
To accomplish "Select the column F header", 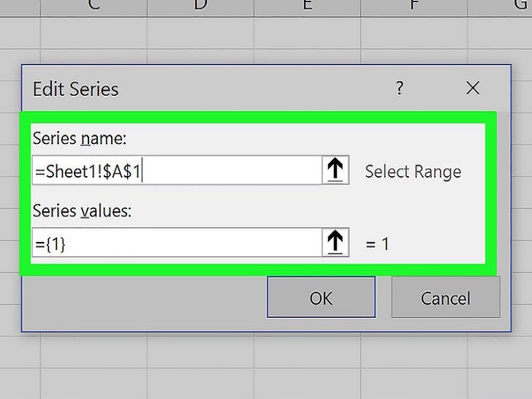I will click(x=414, y=6).
